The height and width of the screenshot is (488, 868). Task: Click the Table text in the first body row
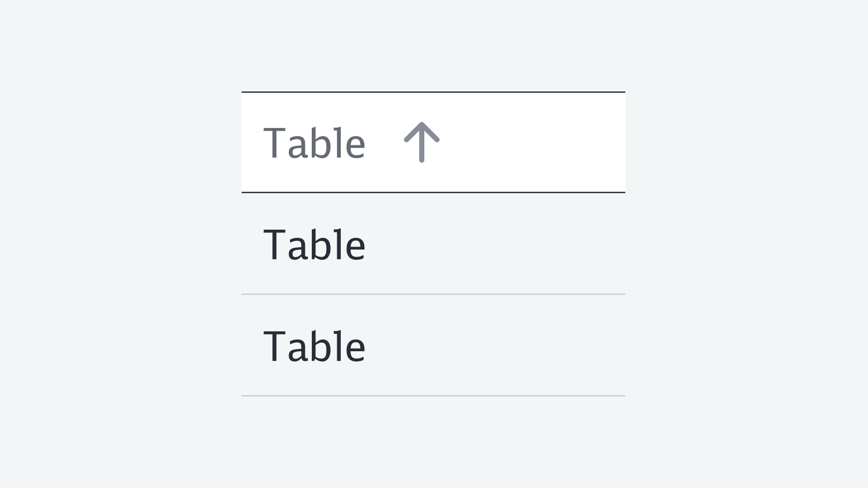[314, 244]
